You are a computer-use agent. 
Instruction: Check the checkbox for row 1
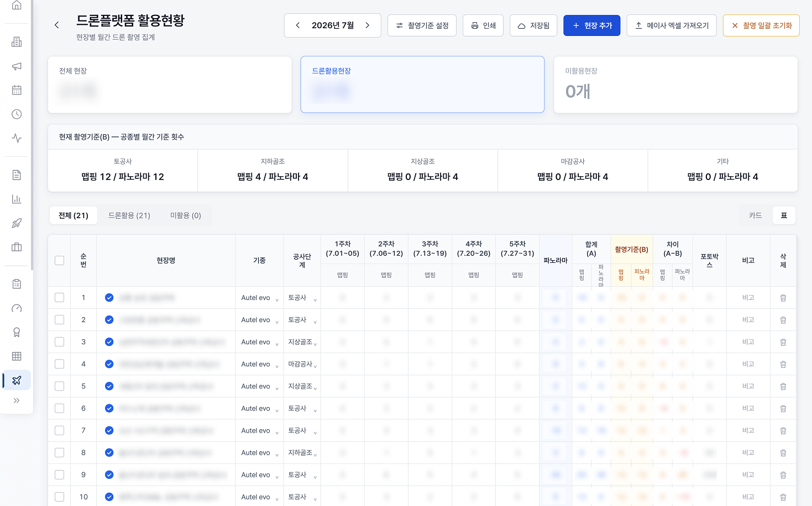click(x=59, y=298)
